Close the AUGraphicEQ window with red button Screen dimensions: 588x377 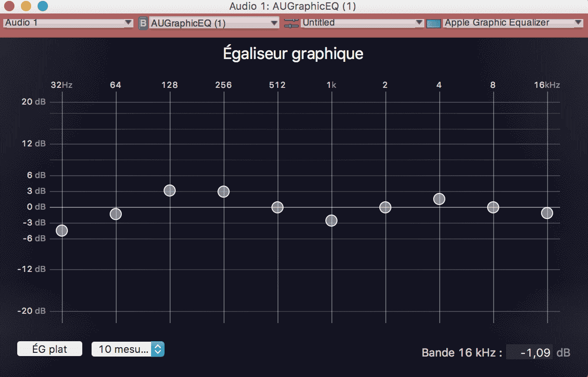9,6
